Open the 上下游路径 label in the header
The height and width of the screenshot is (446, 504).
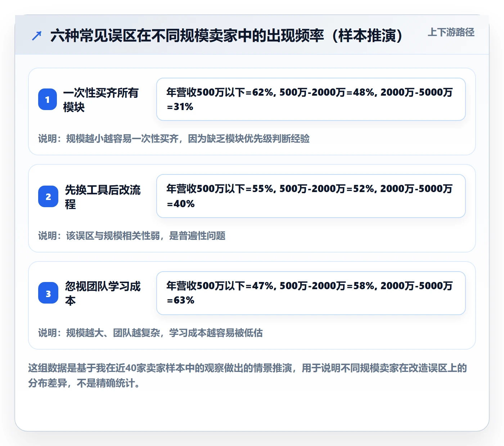coord(451,32)
